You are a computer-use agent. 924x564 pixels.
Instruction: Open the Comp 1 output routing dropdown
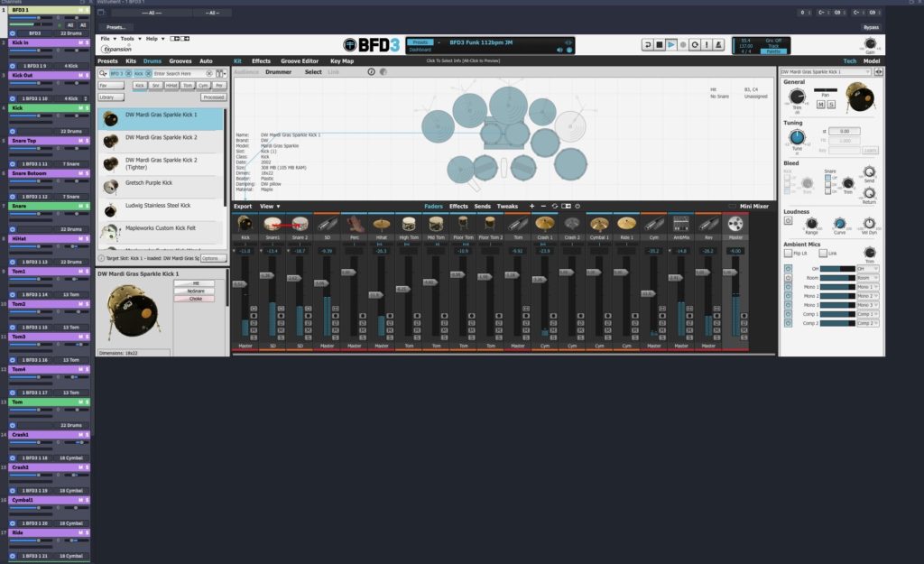tap(867, 314)
